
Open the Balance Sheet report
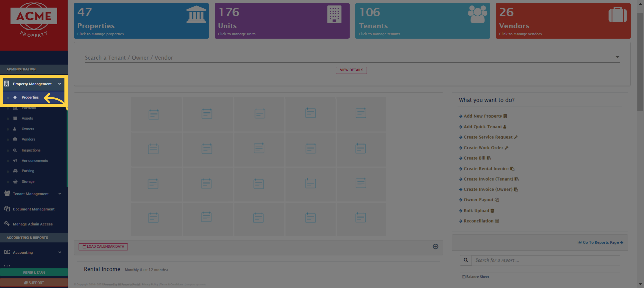(476, 277)
